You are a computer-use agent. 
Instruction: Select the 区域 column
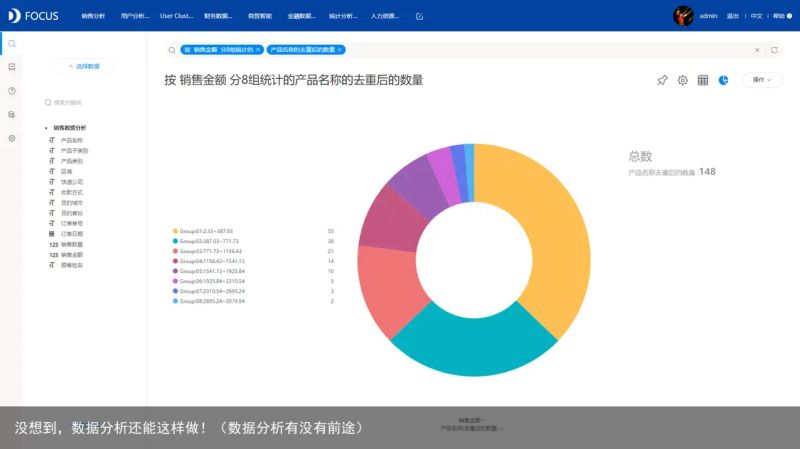click(66, 171)
